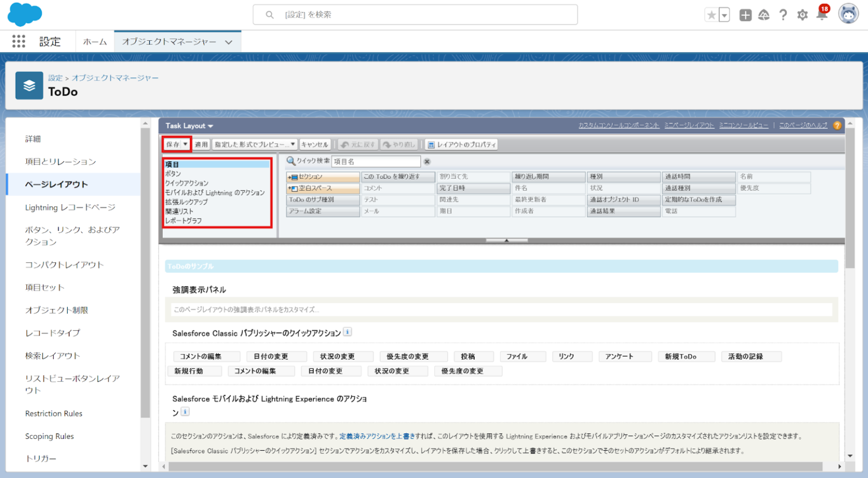868x478 pixels.
Task: Expand the 保存 split-button dropdown arrow
Action: [185, 144]
